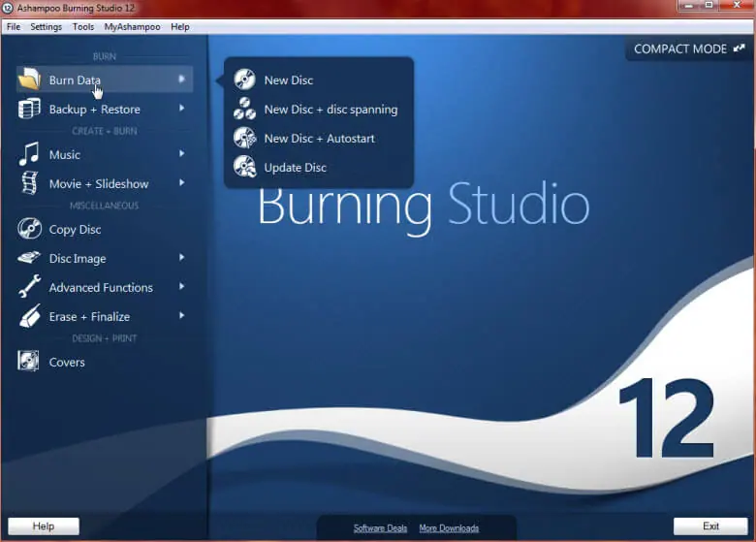Open the Tools menu
Image resolution: width=756 pixels, height=542 pixels.
coord(83,27)
